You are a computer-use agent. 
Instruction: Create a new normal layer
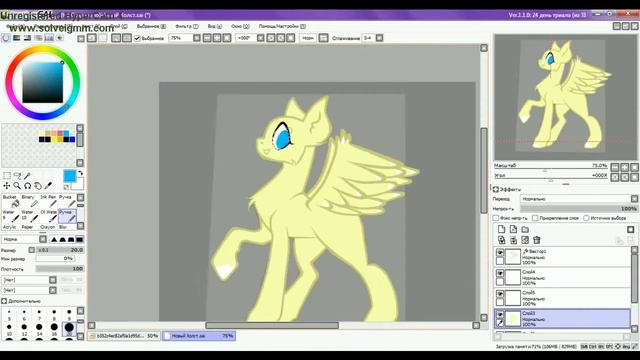pyautogui.click(x=502, y=229)
